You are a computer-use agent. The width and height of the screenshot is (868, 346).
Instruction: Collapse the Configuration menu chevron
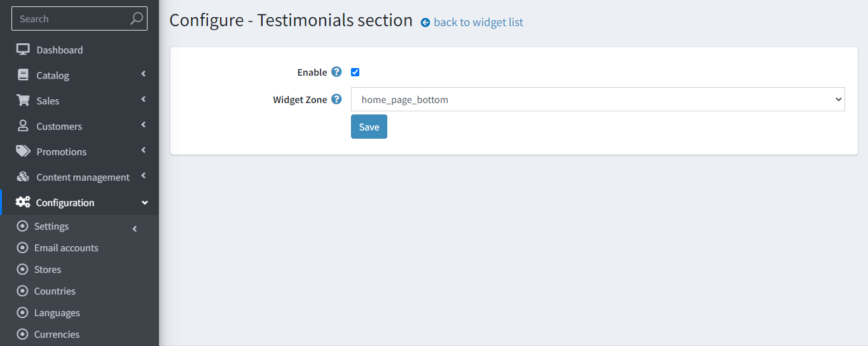coord(144,203)
